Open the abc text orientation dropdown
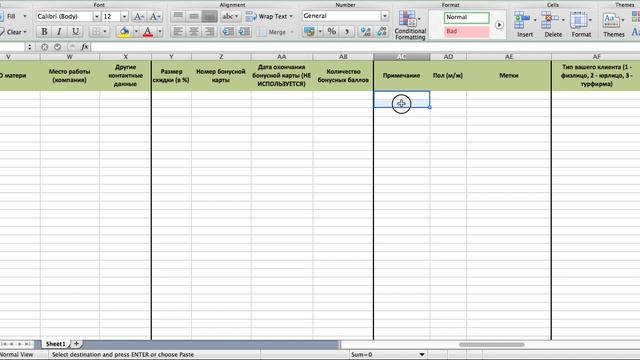Screen dimensions: 640x360 point(231,16)
